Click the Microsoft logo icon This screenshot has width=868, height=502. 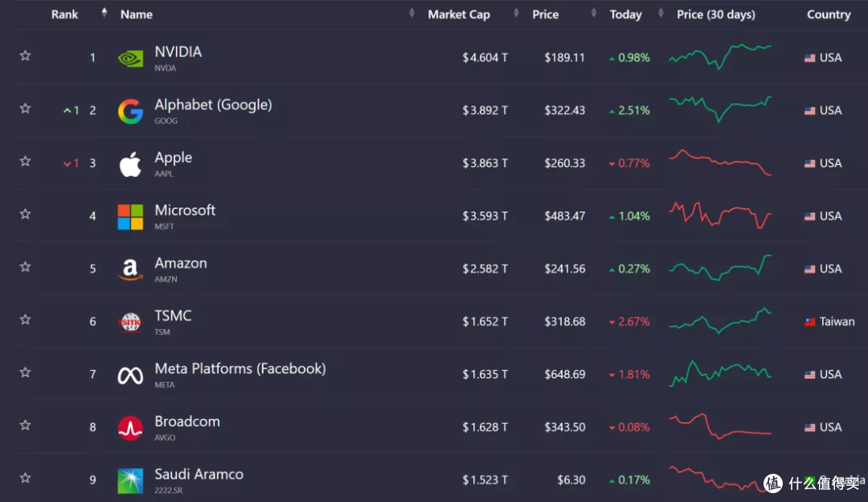click(131, 216)
